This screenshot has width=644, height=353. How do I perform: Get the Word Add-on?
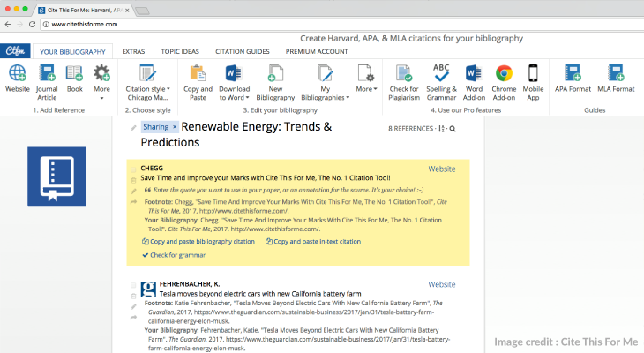tap(474, 73)
